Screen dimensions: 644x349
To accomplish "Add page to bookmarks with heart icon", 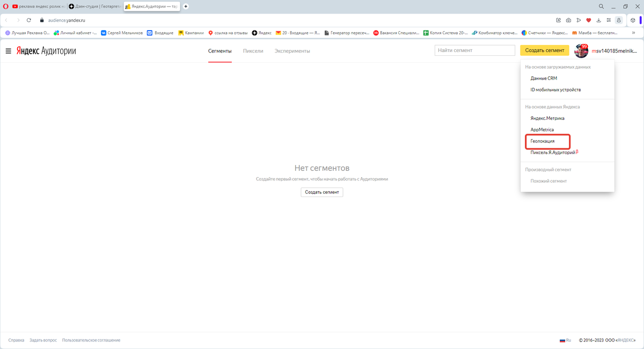I will (x=588, y=20).
